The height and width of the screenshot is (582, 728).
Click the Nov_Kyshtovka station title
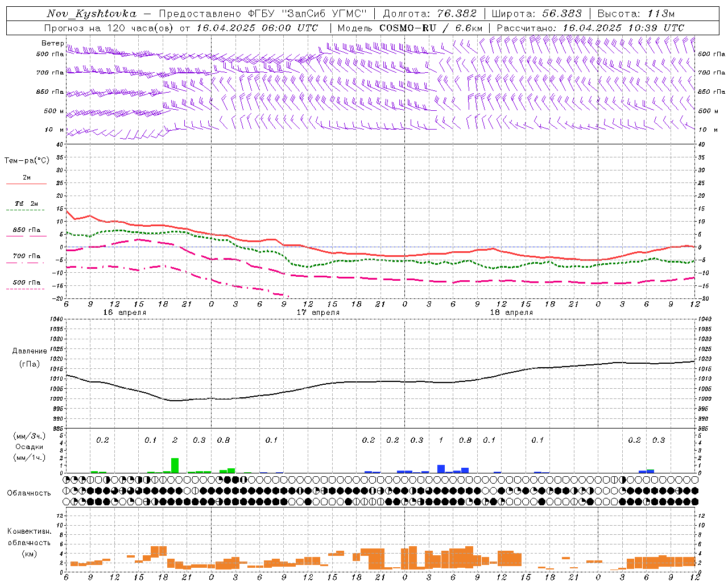click(x=91, y=14)
